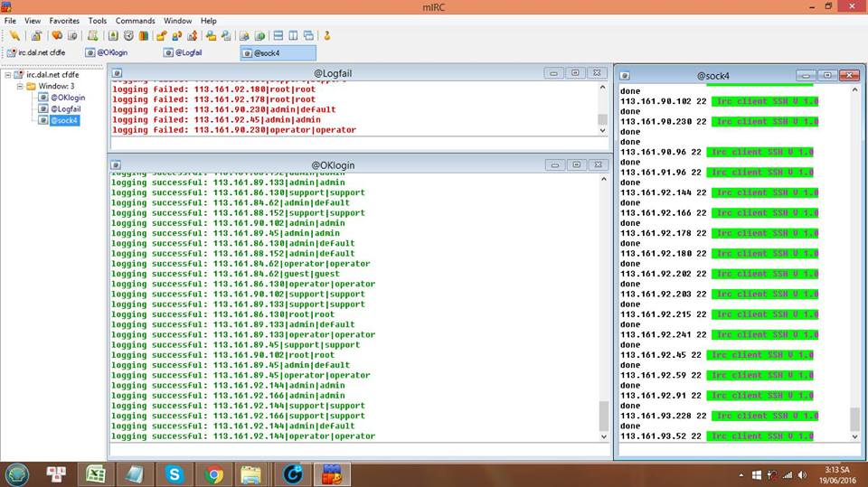Click the Cascade windows toolbar icon

point(308,36)
